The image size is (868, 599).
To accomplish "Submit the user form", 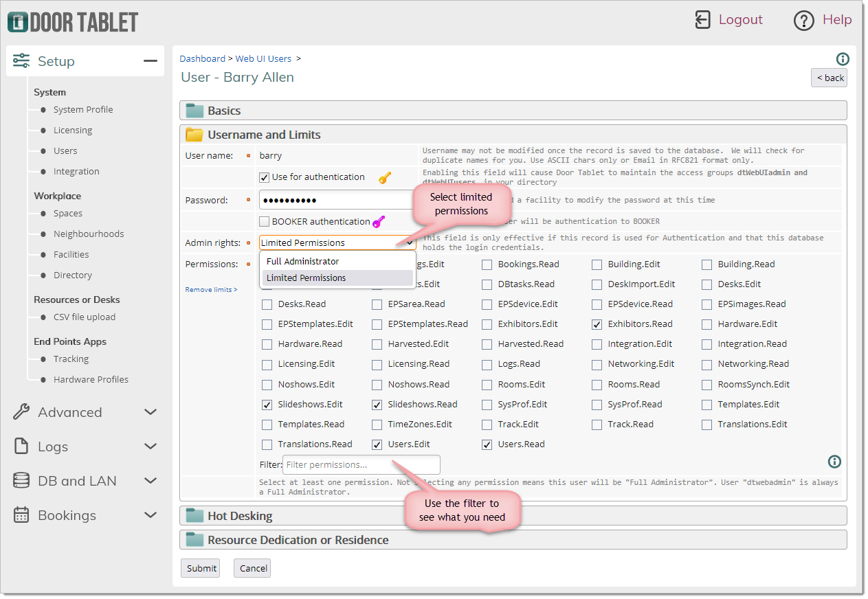I will click(201, 568).
